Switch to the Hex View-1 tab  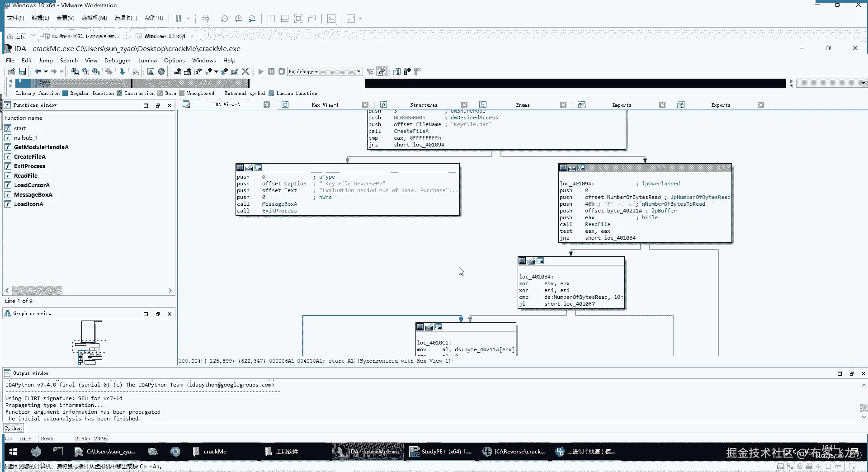click(x=325, y=105)
